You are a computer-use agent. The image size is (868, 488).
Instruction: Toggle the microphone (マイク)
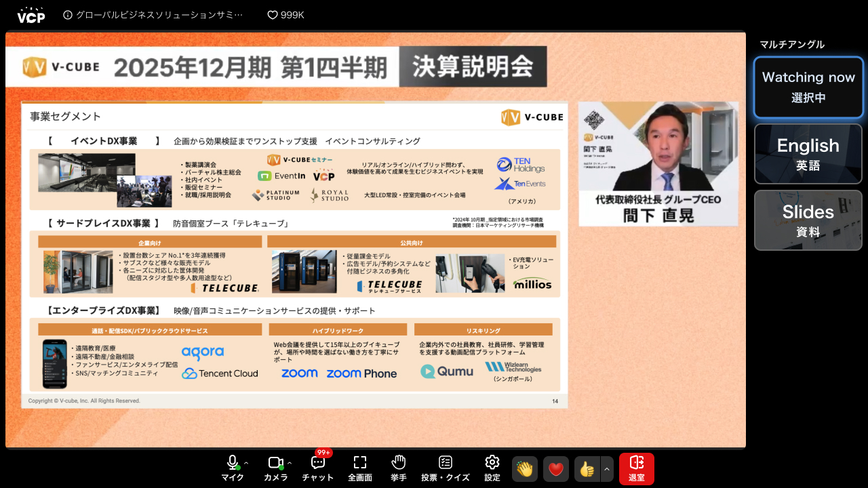coord(233,468)
